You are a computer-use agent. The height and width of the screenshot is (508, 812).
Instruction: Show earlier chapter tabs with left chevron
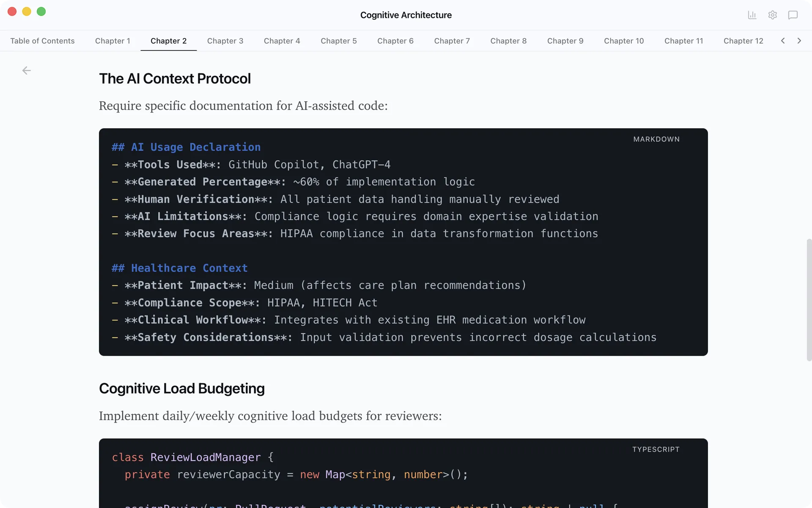pos(783,41)
